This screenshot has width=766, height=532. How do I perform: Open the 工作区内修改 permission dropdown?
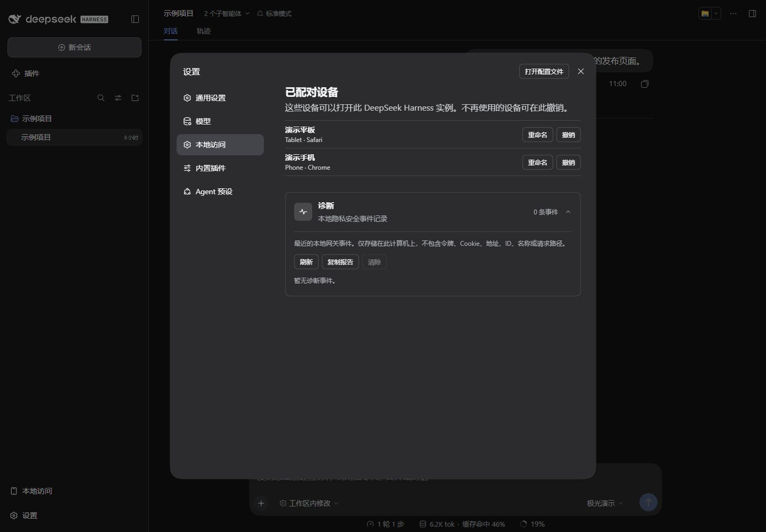click(309, 503)
